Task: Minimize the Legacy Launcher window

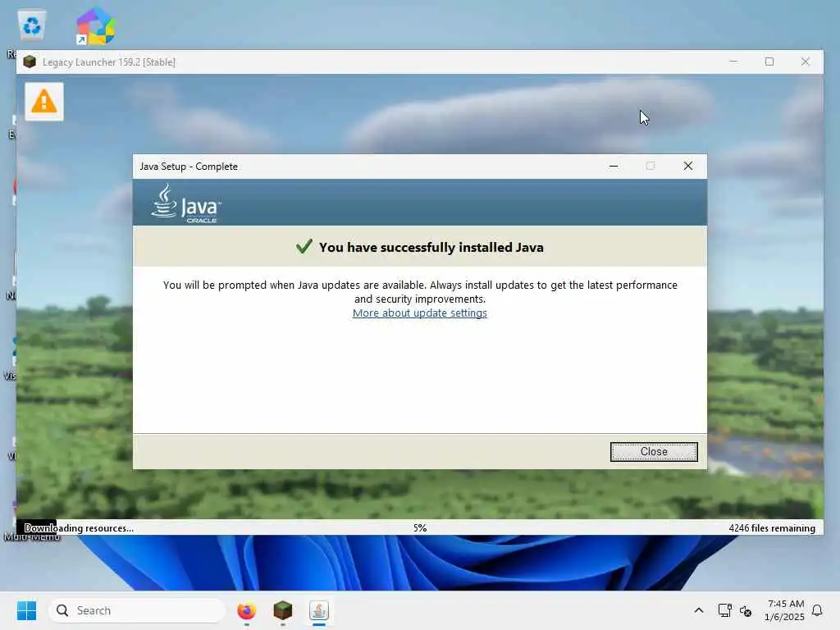Action: coord(733,62)
